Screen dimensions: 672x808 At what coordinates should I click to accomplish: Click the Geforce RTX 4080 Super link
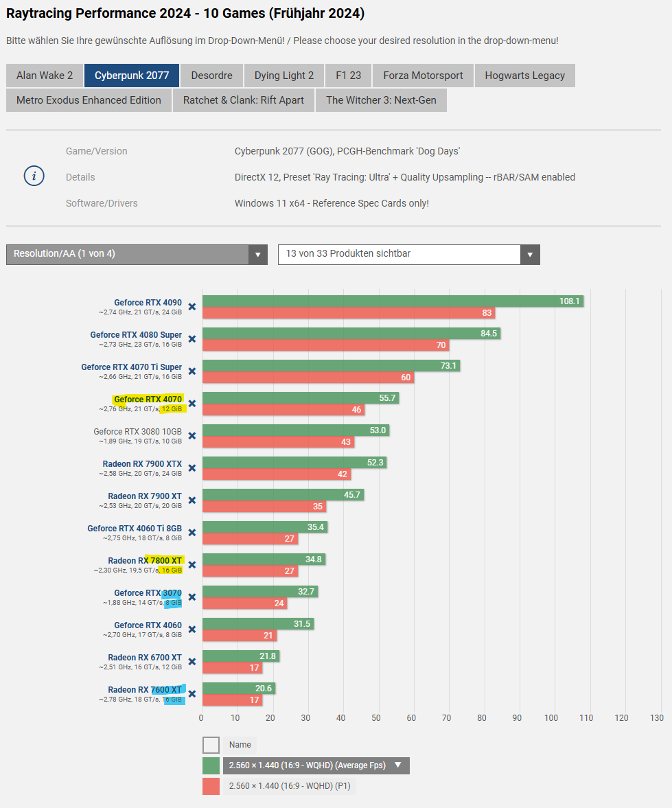point(136,335)
